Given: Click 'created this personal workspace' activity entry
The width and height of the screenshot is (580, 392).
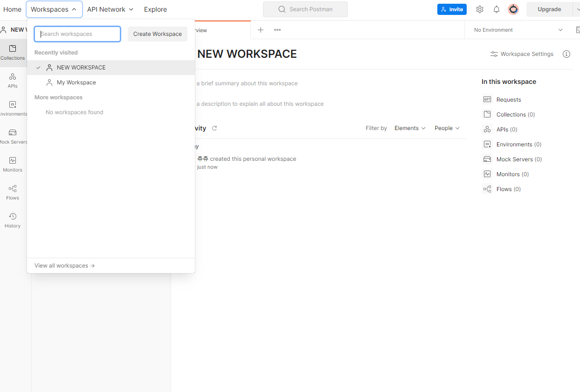Looking at the screenshot, I should tap(253, 159).
